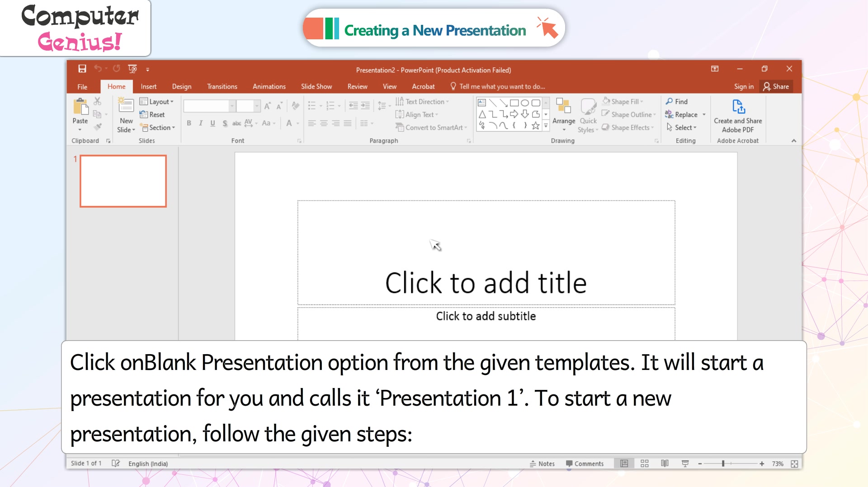This screenshot has height=487, width=868.
Task: Fit slide to current window icon
Action: 794,464
